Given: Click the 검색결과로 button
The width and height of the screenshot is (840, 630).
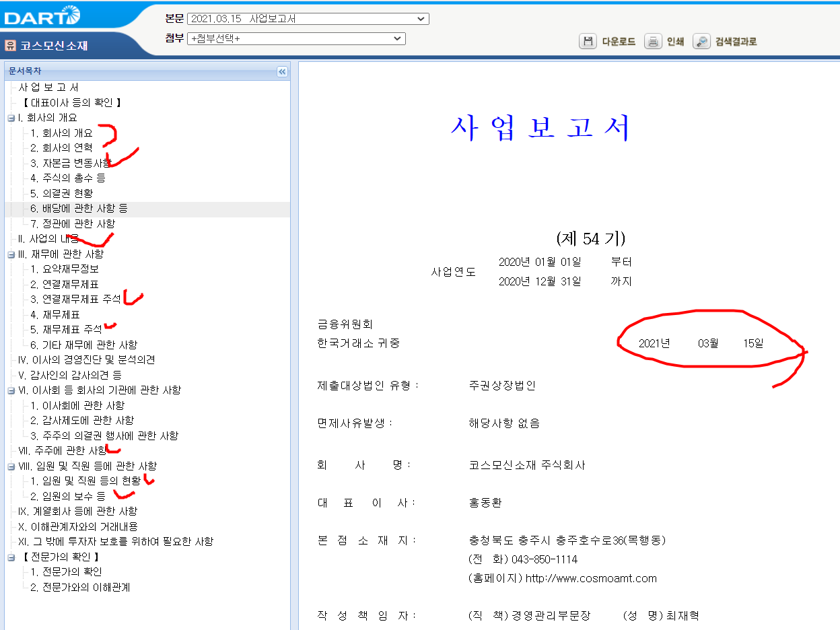Looking at the screenshot, I should 736,42.
